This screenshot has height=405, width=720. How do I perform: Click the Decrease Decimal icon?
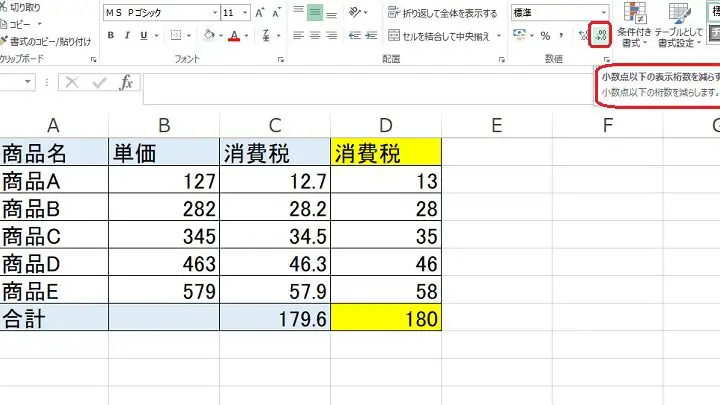tap(600, 35)
